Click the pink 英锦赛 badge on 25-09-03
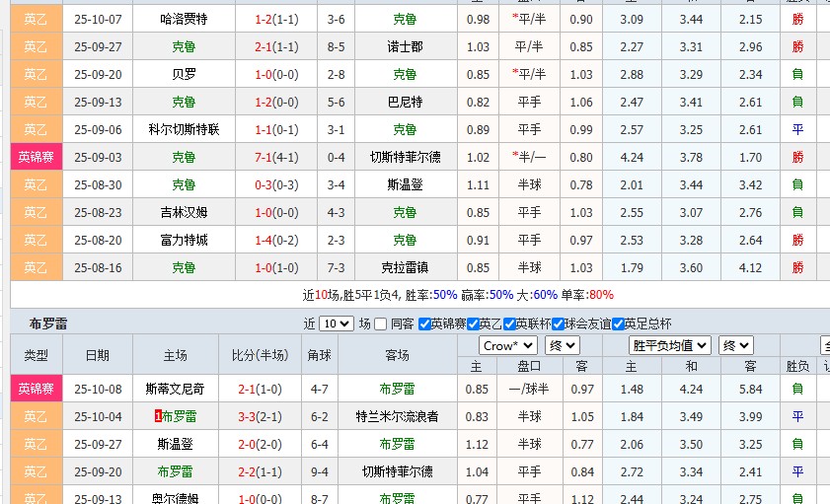830x504 pixels. pos(36,157)
